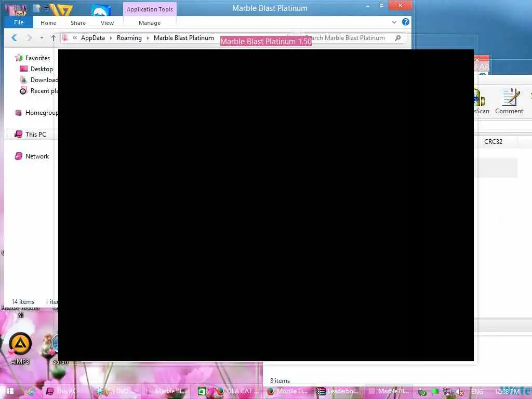Switch to OllA CAT Firefox taskbar window
Screen dimensions: 532x399
click(x=237, y=391)
